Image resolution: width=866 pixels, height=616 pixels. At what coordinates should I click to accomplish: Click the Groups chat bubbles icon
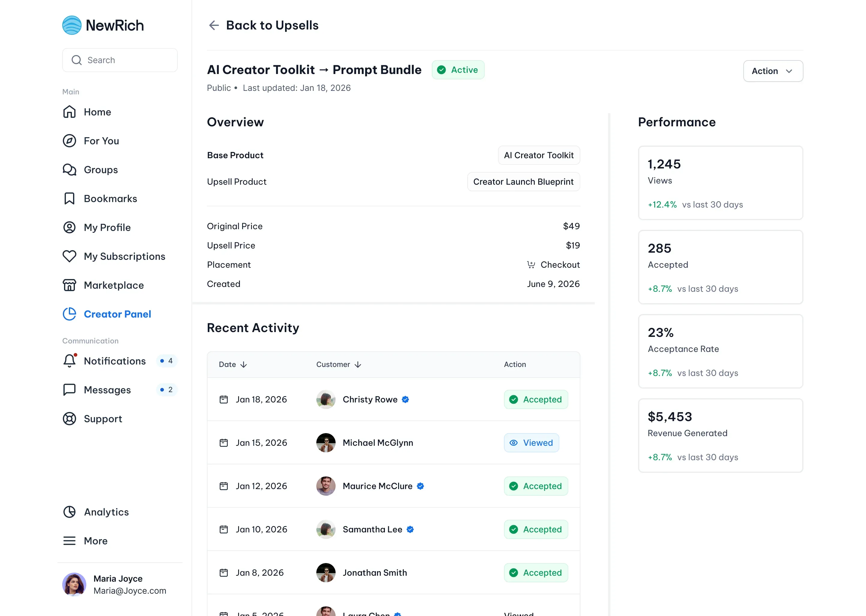point(69,170)
